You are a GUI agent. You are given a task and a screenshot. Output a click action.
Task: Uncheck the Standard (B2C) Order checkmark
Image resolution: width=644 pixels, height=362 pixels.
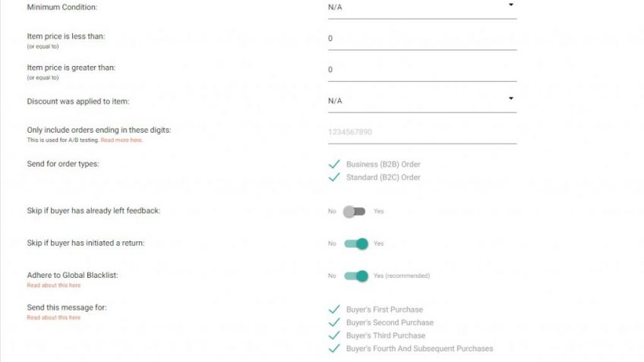coord(334,178)
